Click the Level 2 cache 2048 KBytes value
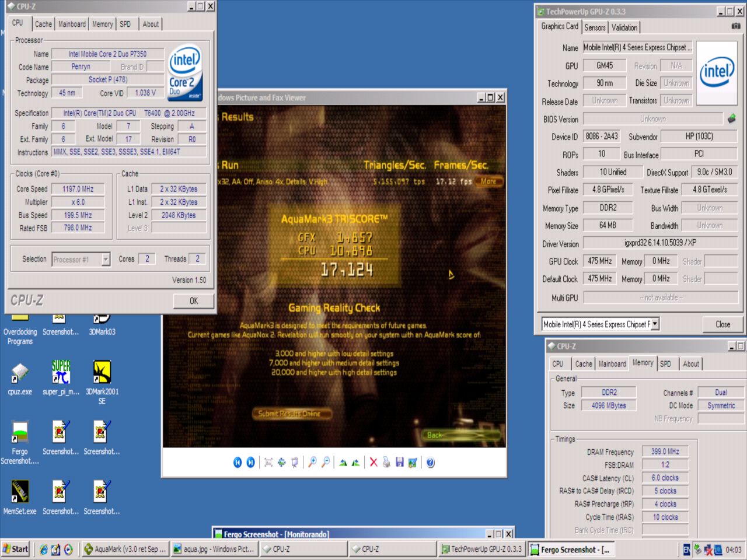This screenshot has width=747, height=560. (x=179, y=215)
